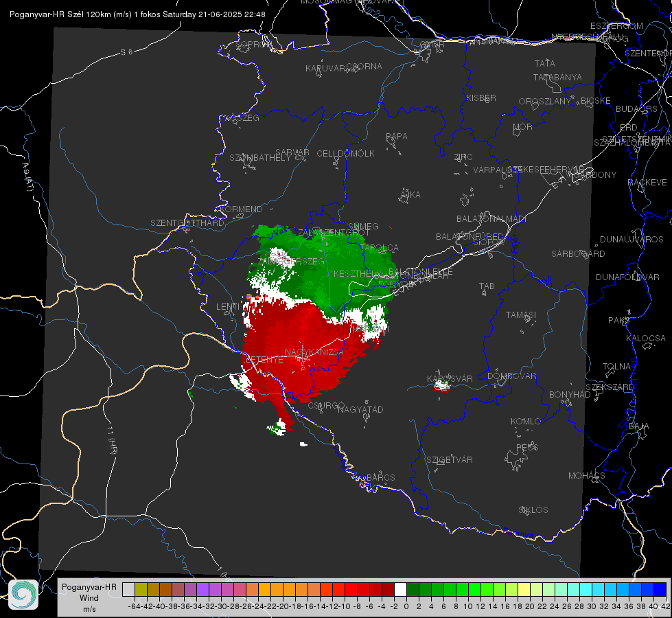Click the KALOCSA town label
Image resolution: width=672 pixels, height=618 pixels.
[x=645, y=339]
